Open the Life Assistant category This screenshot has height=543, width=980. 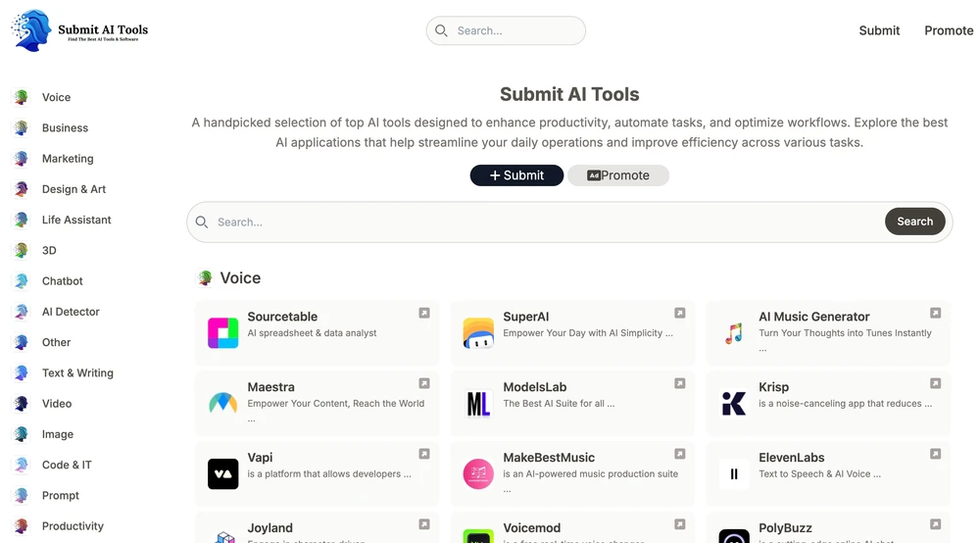76,220
